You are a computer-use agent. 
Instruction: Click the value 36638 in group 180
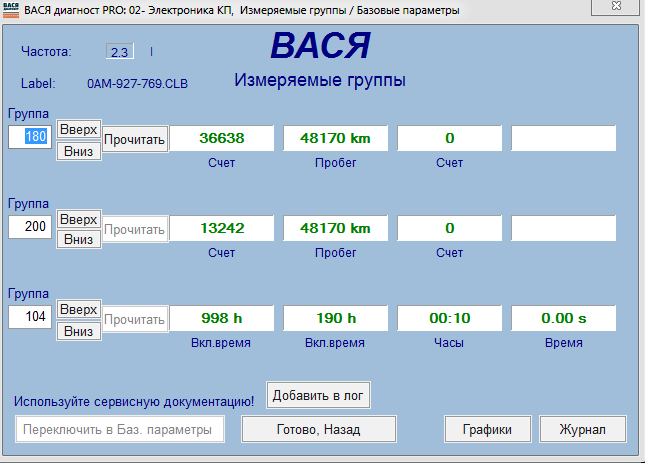(222, 138)
